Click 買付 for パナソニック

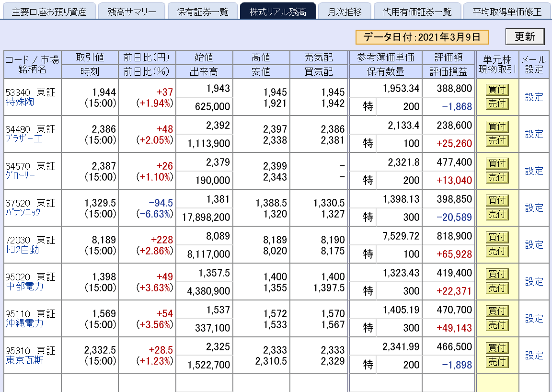pos(497,200)
